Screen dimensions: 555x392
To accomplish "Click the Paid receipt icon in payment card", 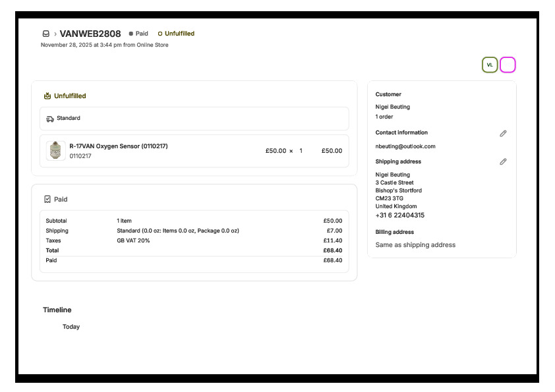I will point(47,199).
